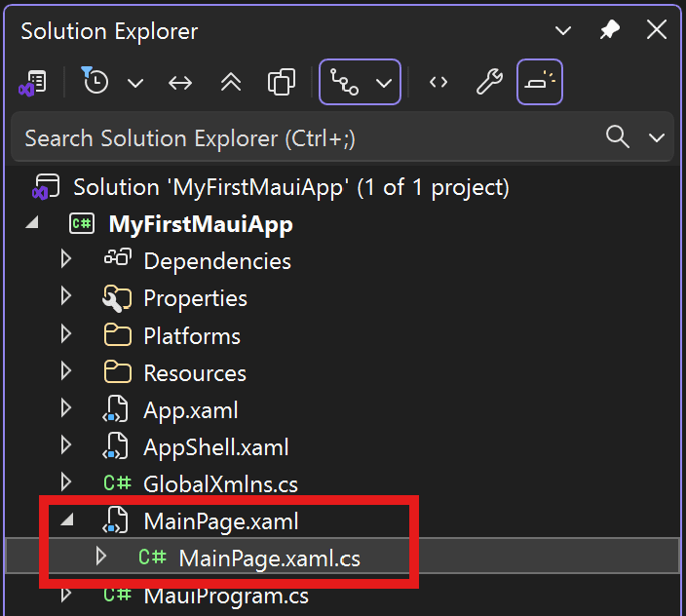
Task: Pin the Solution Explorer panel
Action: [609, 30]
